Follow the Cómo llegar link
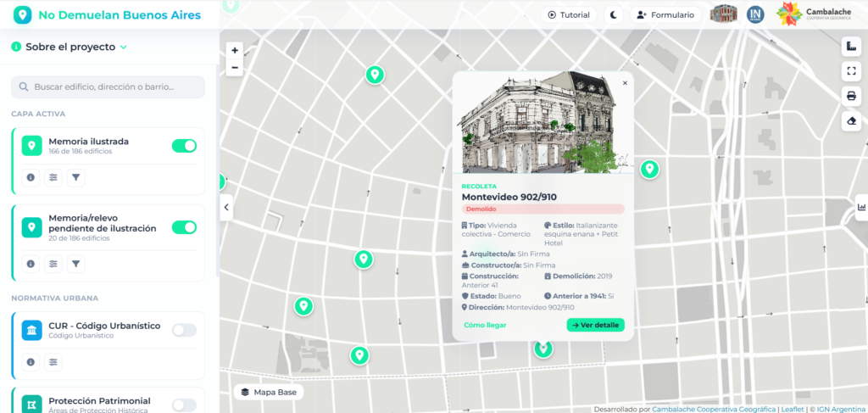 coord(485,325)
